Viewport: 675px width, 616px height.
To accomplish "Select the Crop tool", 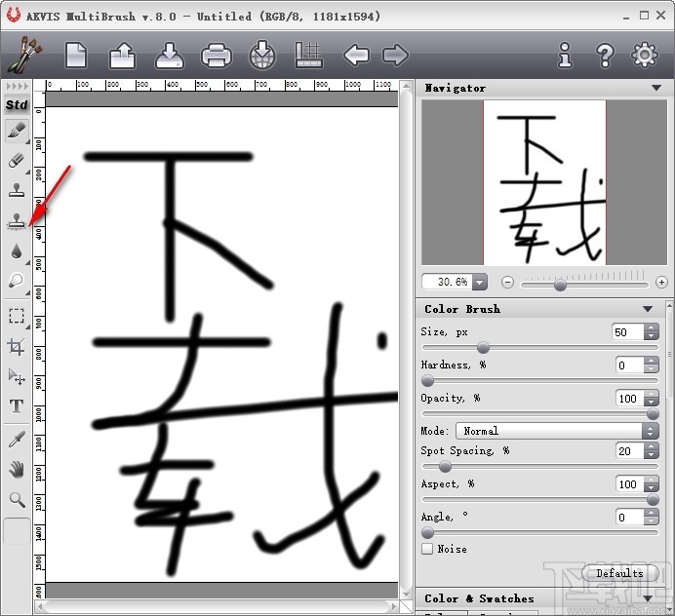I will 18,347.
